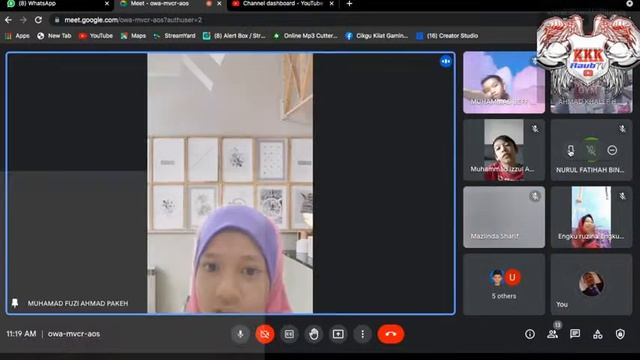
Task: Reload the Meet page
Action: coord(38,20)
